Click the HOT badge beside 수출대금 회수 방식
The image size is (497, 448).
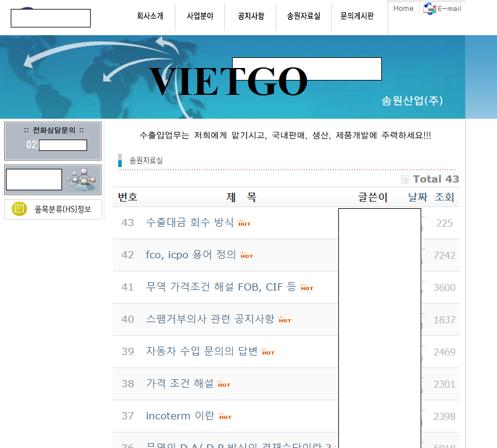(x=244, y=223)
